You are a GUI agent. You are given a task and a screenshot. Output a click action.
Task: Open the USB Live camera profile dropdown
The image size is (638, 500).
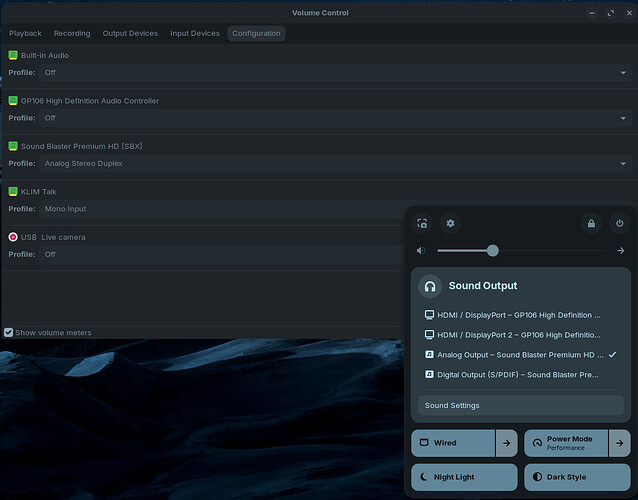coord(222,255)
